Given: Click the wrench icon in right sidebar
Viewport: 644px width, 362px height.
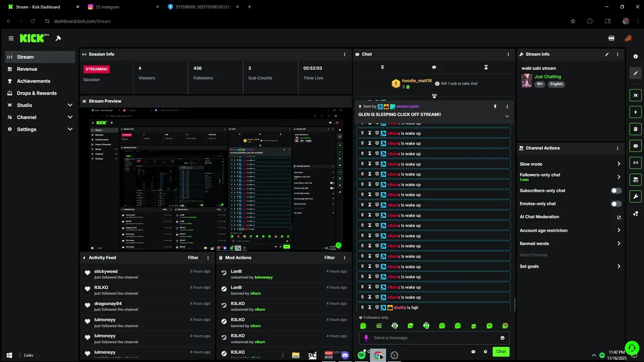Looking at the screenshot, I should (x=636, y=197).
